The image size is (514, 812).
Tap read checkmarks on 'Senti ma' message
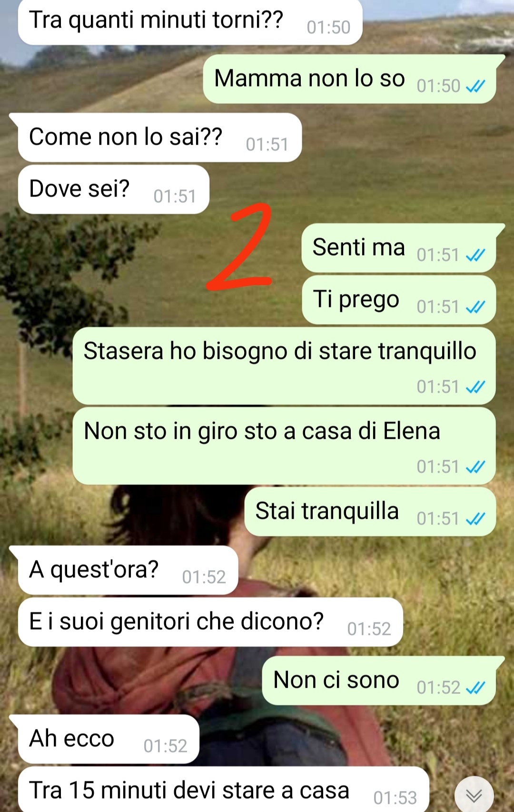point(475,255)
